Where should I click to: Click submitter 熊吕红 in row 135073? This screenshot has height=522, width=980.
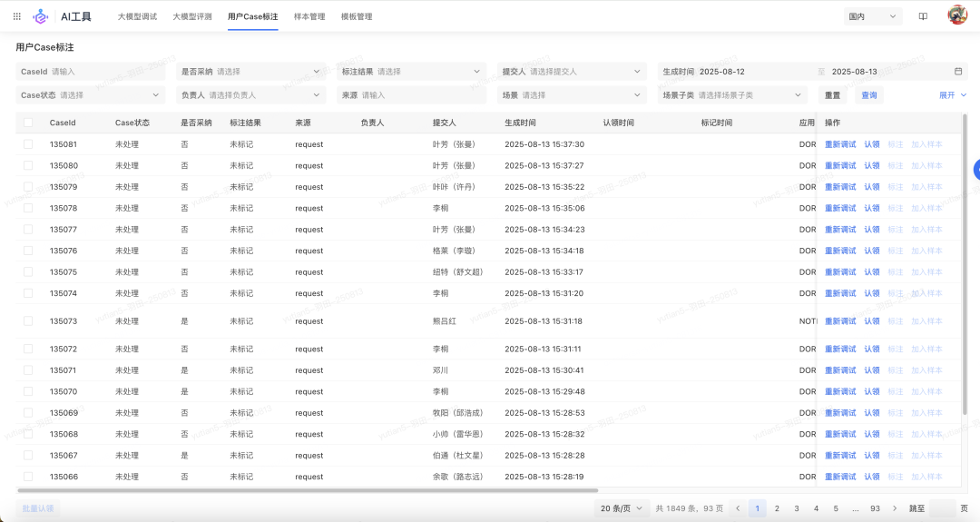click(445, 321)
